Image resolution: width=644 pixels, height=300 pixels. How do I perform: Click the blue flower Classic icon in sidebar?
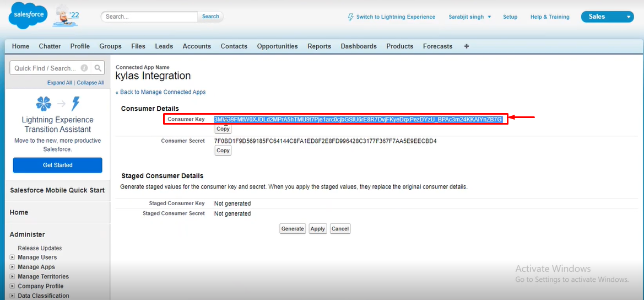[44, 104]
